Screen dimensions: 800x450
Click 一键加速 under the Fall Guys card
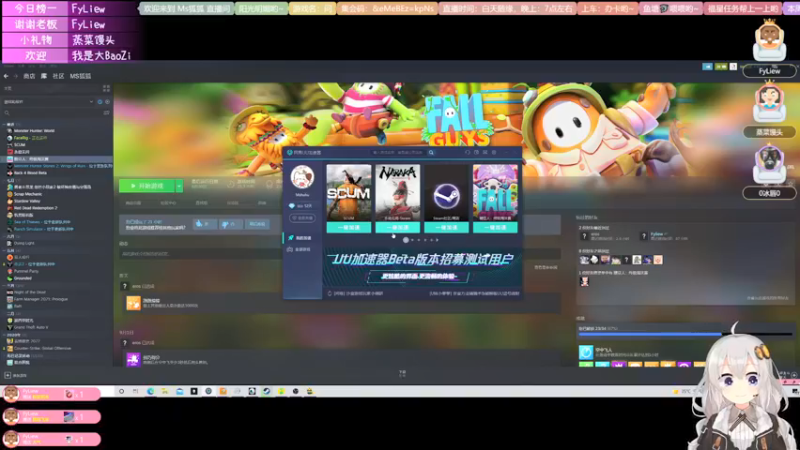pos(495,228)
